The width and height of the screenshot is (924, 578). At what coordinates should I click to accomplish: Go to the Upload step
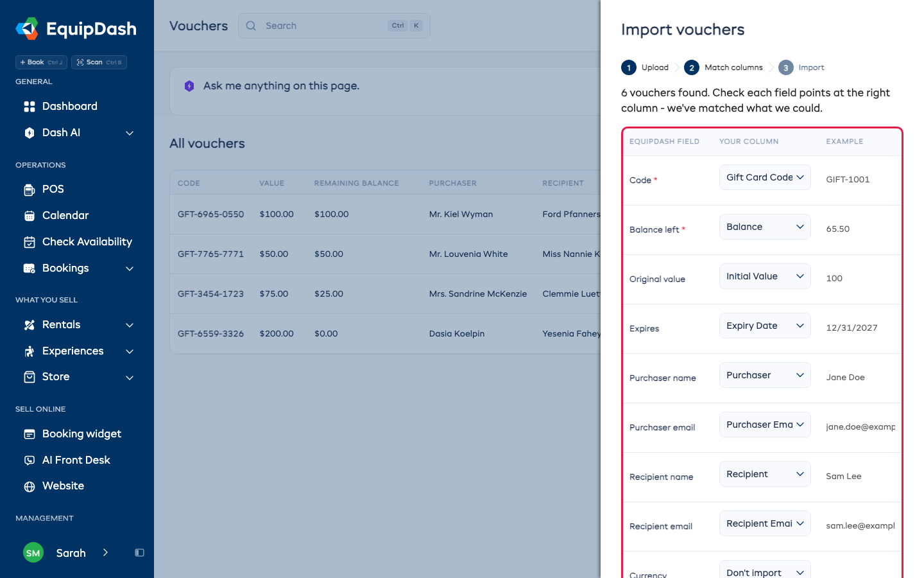tap(645, 67)
